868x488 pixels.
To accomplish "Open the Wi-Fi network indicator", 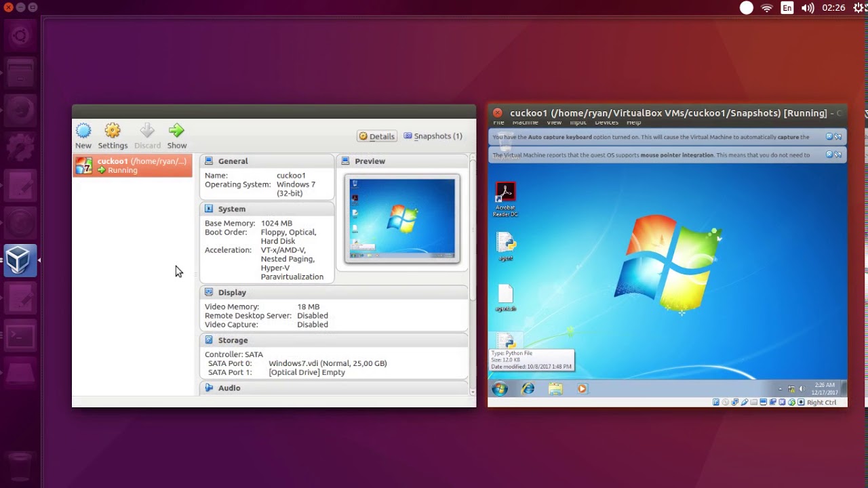I will (x=767, y=8).
